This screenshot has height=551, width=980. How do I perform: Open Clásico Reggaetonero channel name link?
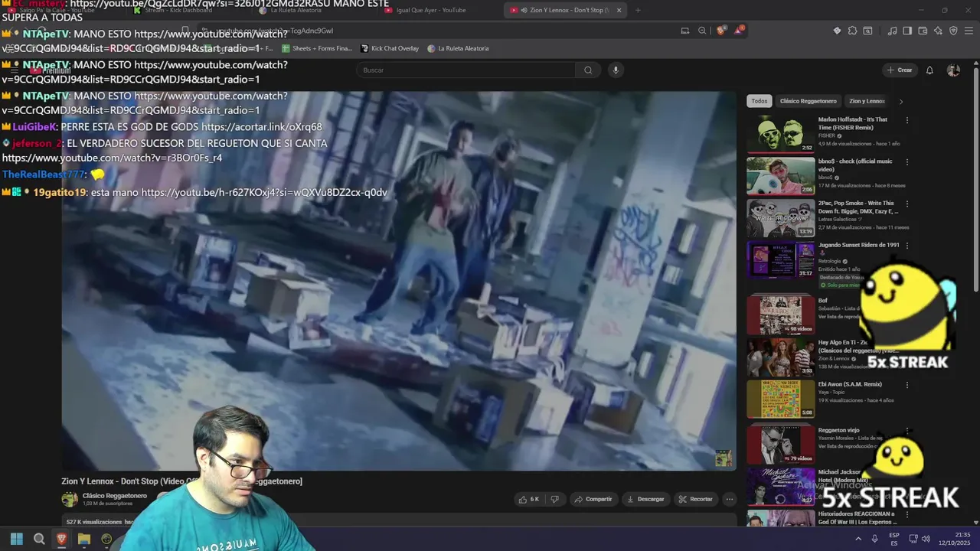pyautogui.click(x=115, y=496)
